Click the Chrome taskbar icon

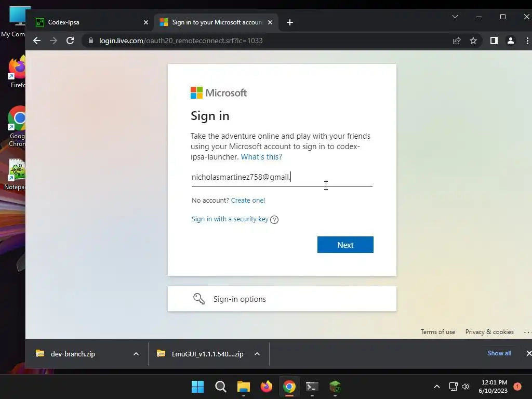click(x=289, y=387)
